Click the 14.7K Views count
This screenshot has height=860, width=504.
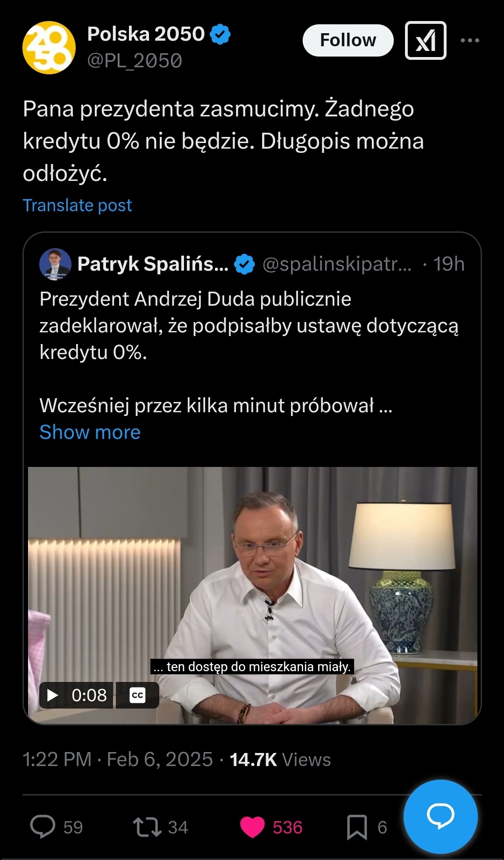click(280, 760)
